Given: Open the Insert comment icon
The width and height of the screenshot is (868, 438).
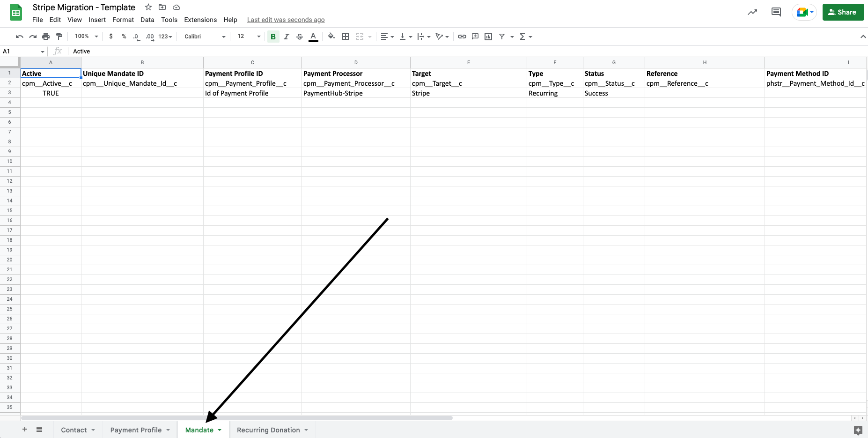Looking at the screenshot, I should (475, 36).
